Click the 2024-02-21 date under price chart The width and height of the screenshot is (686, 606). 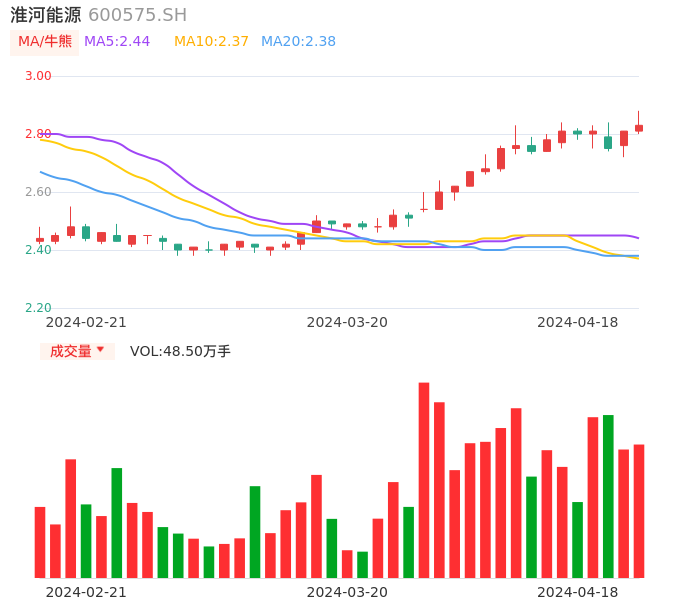point(86,322)
